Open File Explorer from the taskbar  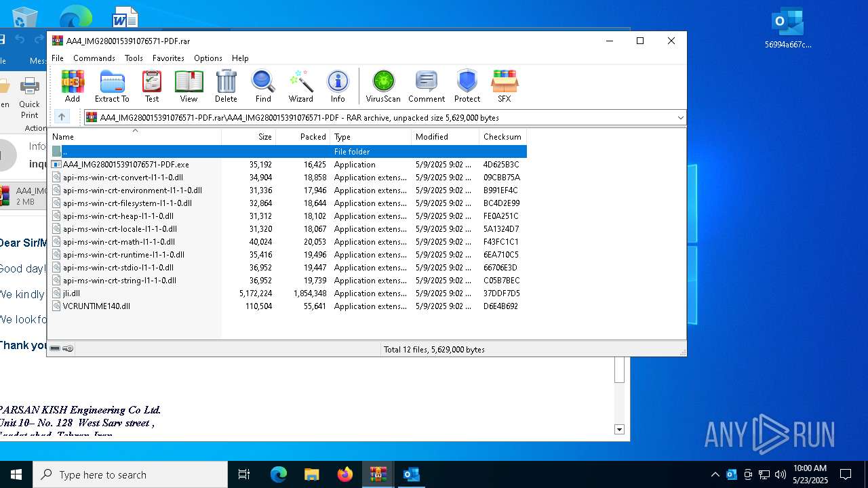tap(311, 474)
